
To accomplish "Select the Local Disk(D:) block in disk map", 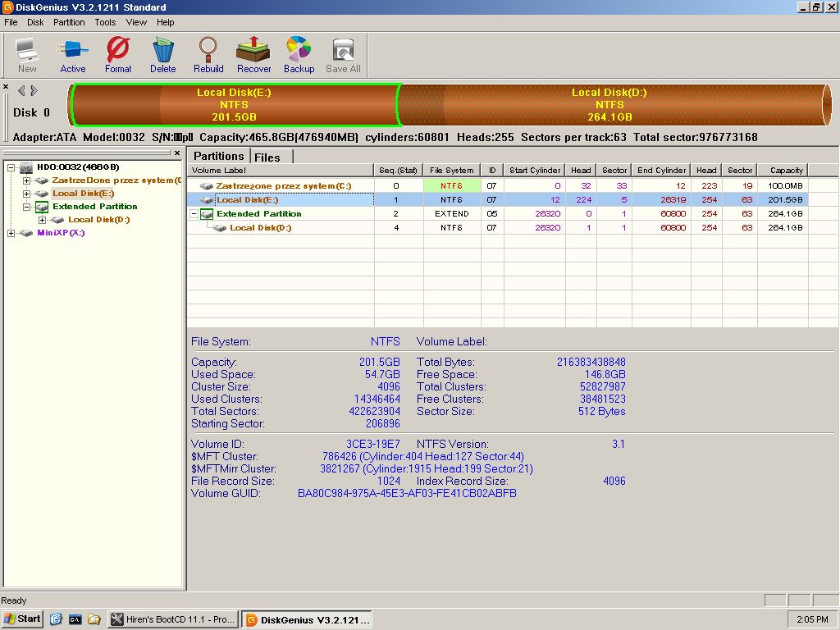I will [x=609, y=105].
